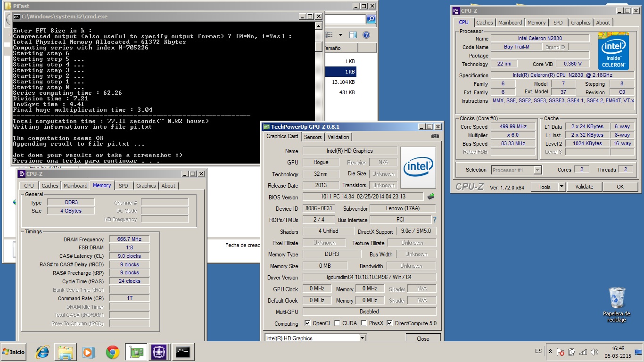Toggle the preview pane icon in PiFast explorer
Viewport: 644px width, 362px height.
pos(353,35)
